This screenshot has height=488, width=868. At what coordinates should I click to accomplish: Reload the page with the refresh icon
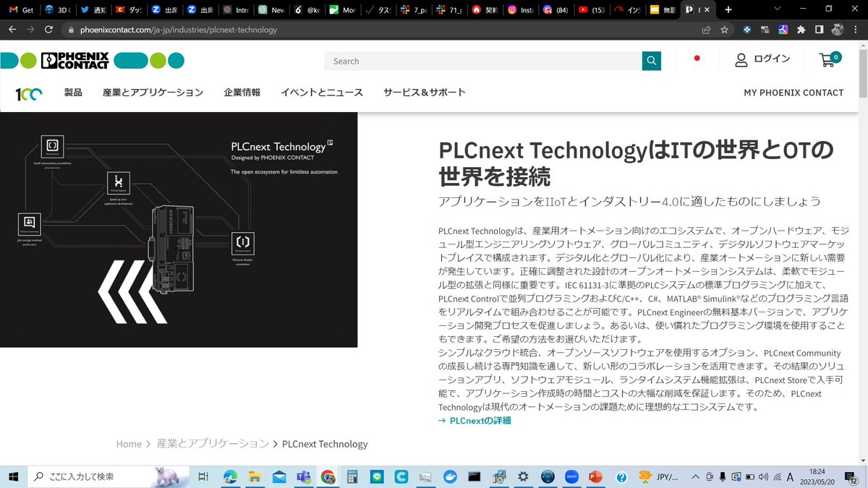48,30
